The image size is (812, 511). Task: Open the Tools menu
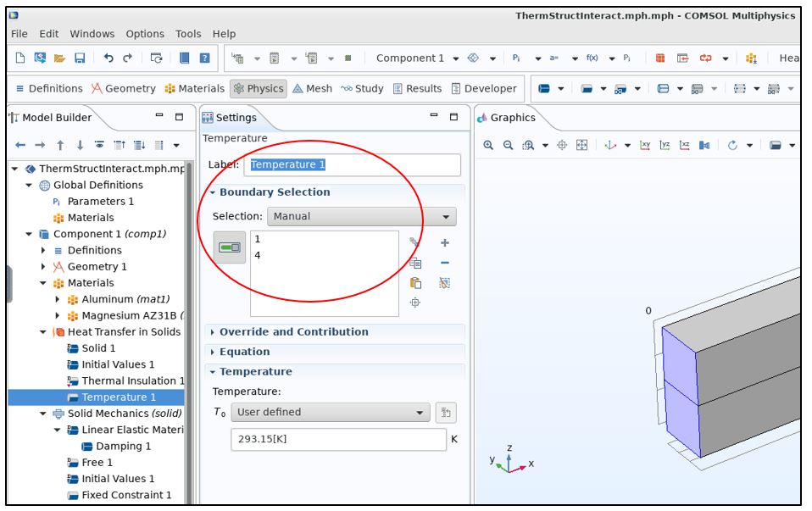tap(188, 34)
